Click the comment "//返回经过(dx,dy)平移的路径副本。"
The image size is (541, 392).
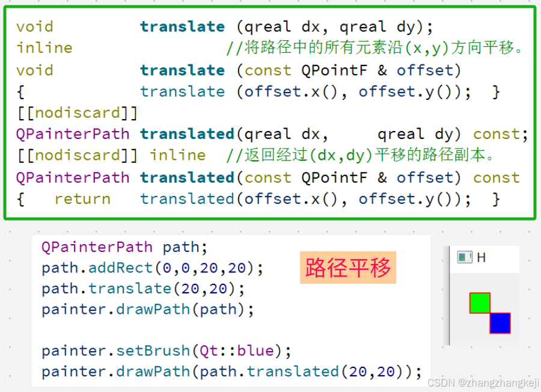[361, 155]
